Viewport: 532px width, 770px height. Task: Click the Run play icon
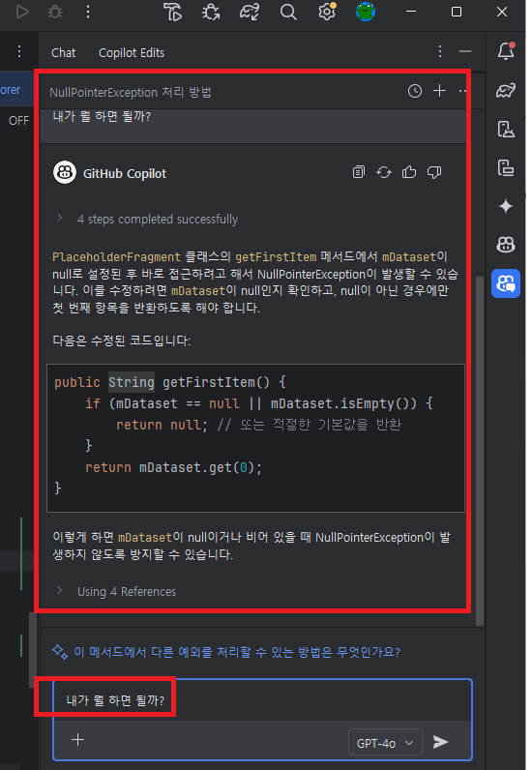[x=22, y=12]
